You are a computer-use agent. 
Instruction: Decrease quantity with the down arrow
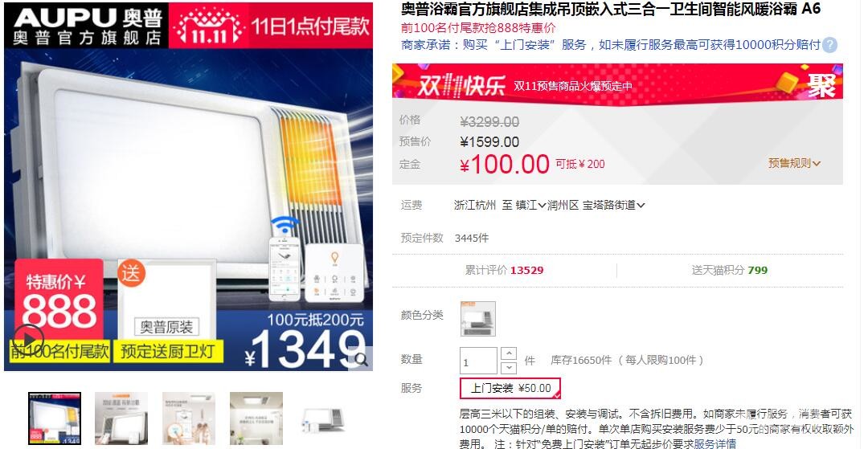[x=508, y=368]
